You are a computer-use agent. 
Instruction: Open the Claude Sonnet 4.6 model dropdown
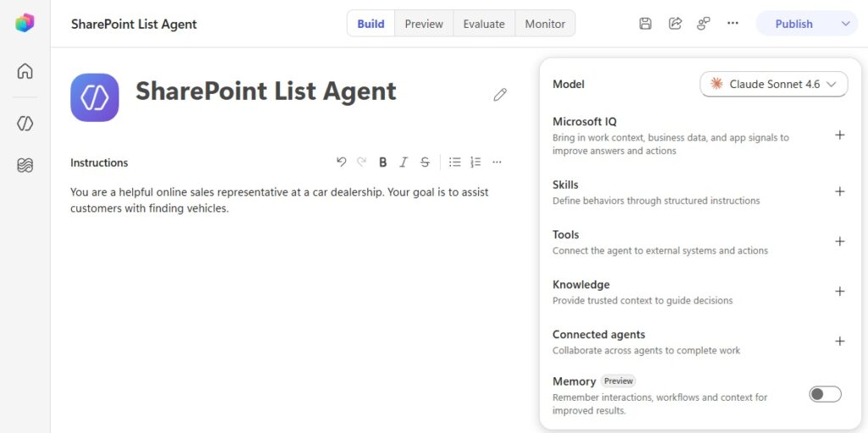773,84
